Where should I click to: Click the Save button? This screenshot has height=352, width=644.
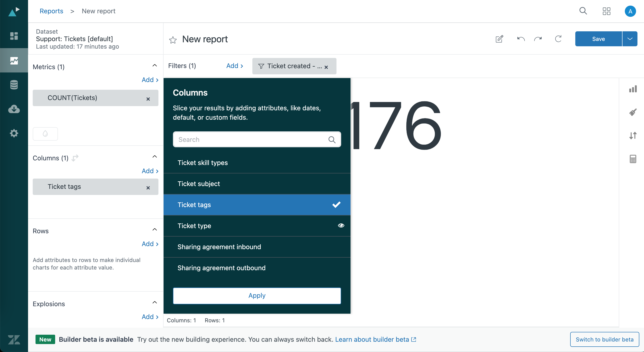[x=598, y=39]
